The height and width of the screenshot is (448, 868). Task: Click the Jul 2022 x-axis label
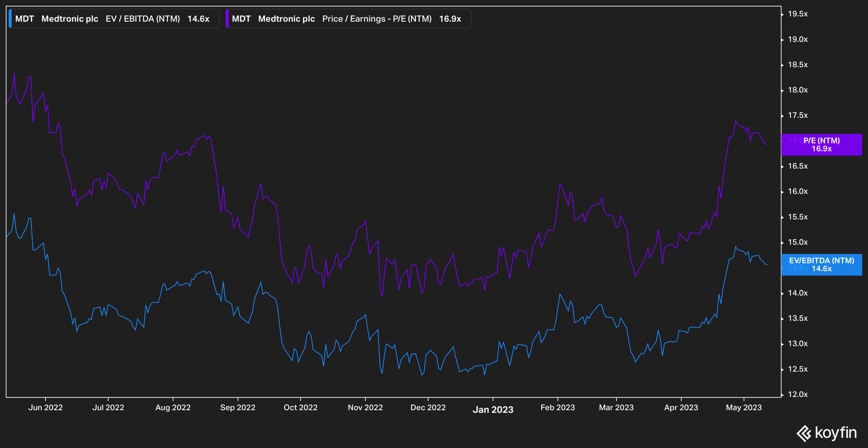pyautogui.click(x=108, y=408)
